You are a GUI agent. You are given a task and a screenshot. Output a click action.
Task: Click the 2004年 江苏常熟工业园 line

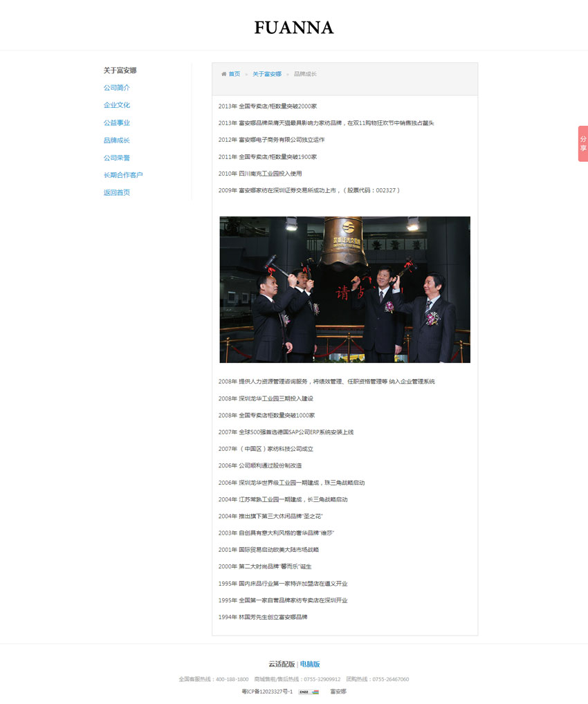coord(283,500)
